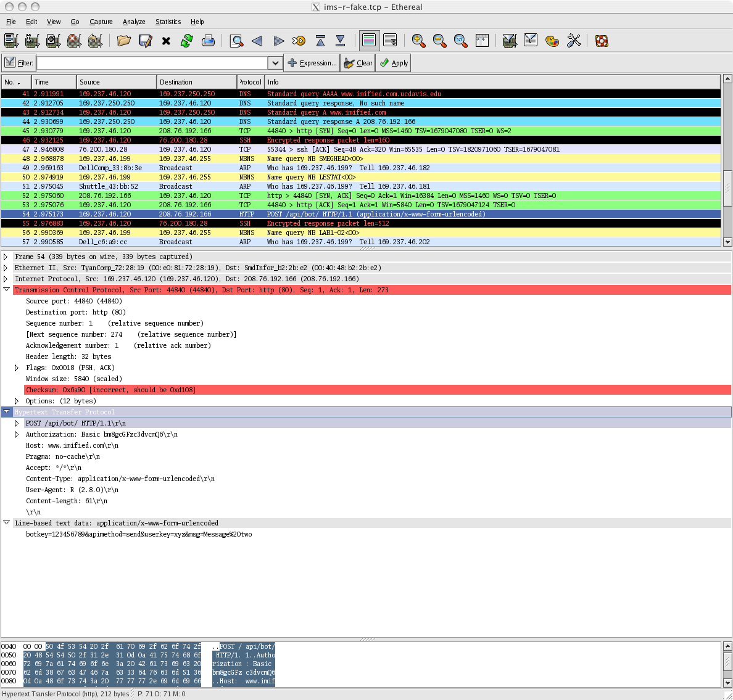
Task: Open the Capture menu
Action: [101, 22]
